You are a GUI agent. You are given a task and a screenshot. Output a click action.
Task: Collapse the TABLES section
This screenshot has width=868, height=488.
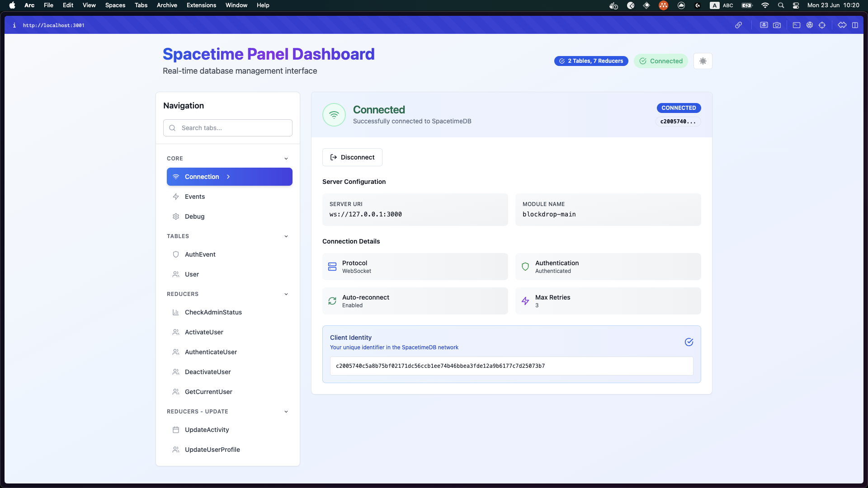[286, 236]
